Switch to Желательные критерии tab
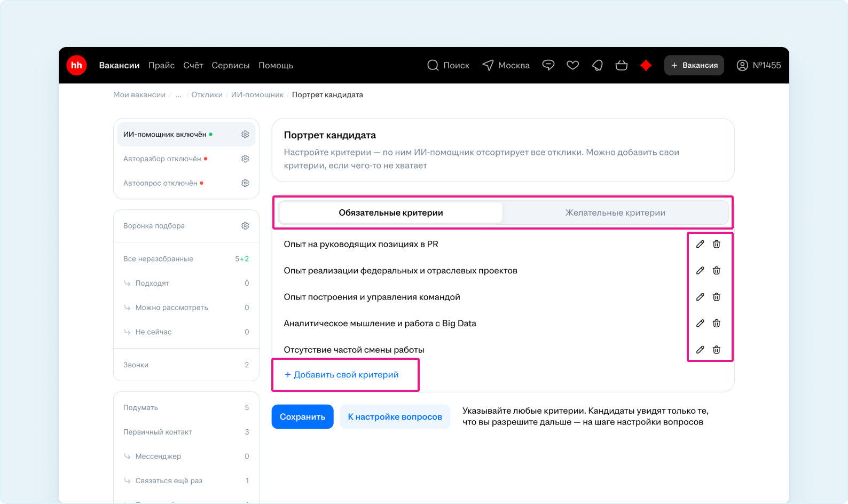This screenshot has width=848, height=504. 615,212
